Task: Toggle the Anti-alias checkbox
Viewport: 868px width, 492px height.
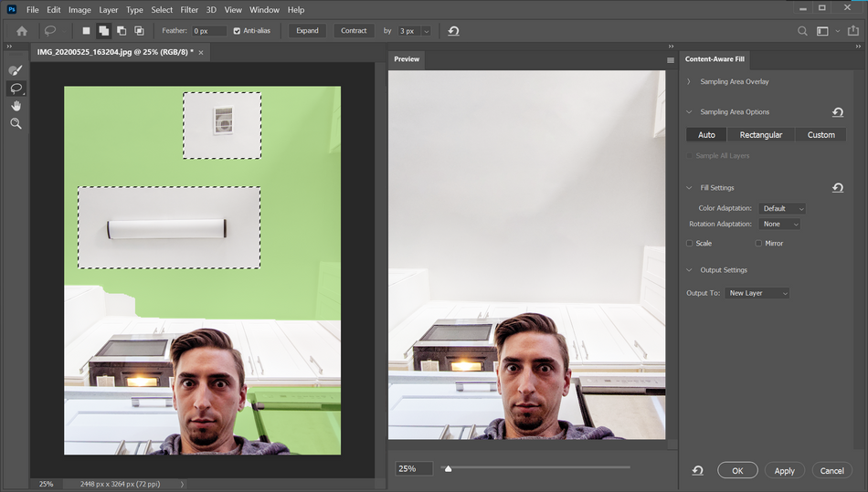Action: 238,31
